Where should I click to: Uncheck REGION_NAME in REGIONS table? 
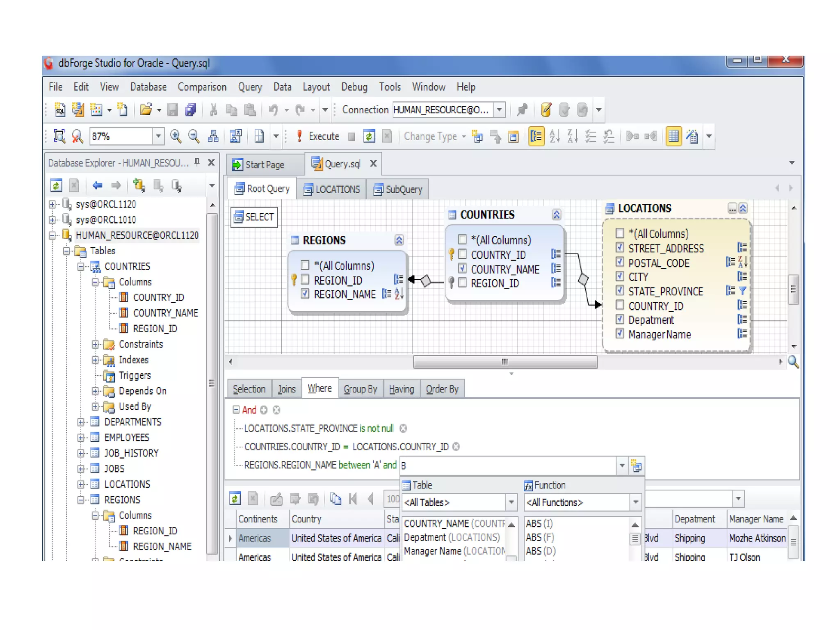[x=305, y=294]
